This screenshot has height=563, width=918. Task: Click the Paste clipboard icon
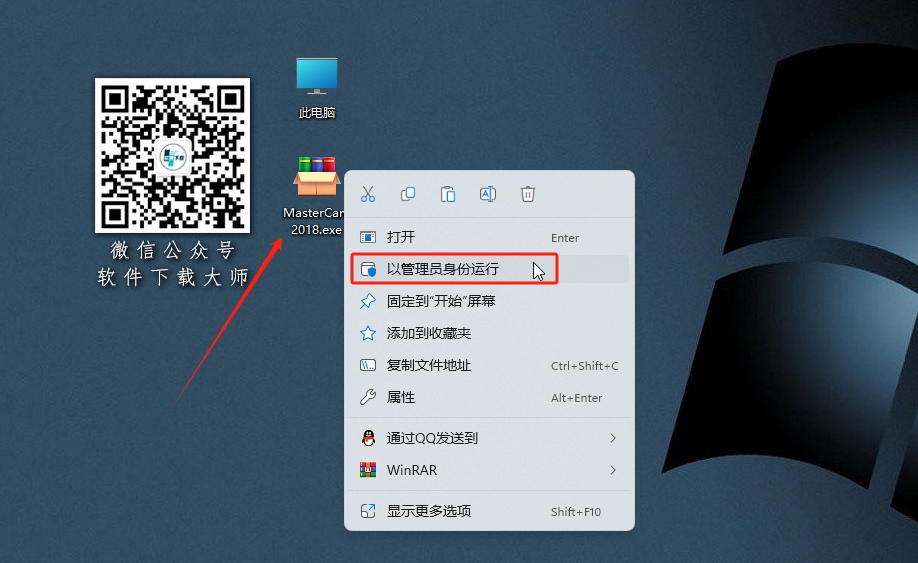click(x=447, y=194)
